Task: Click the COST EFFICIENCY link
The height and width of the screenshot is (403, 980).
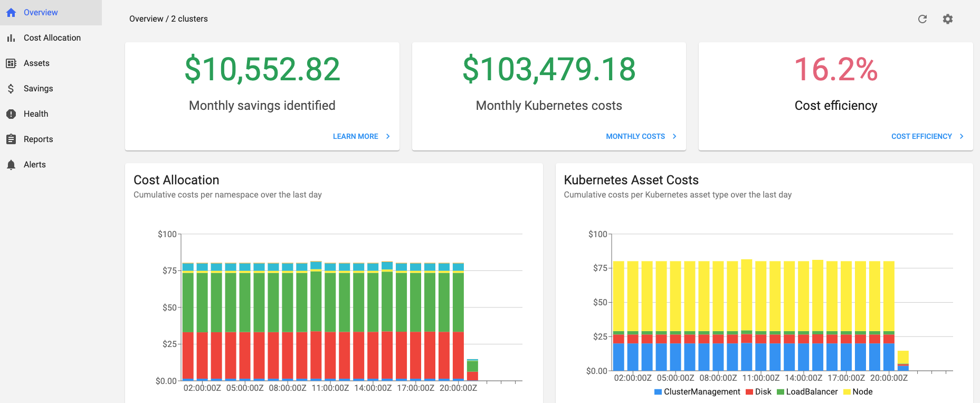Action: click(921, 136)
